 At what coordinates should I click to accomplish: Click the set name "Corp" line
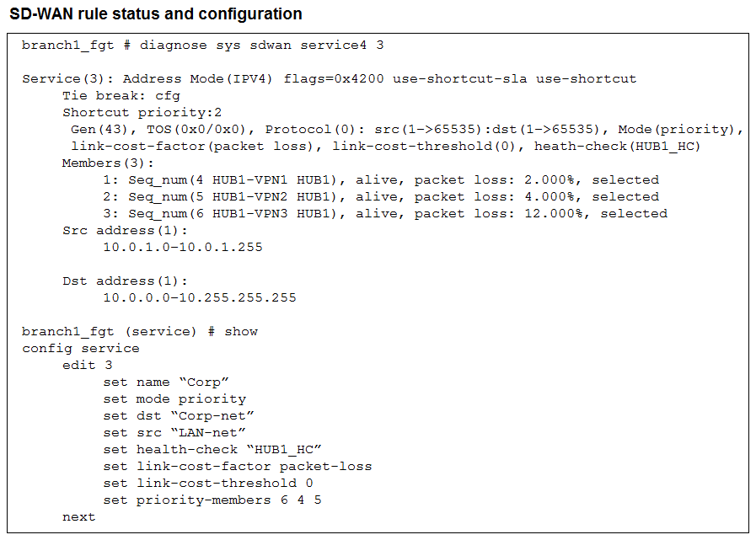(x=166, y=382)
